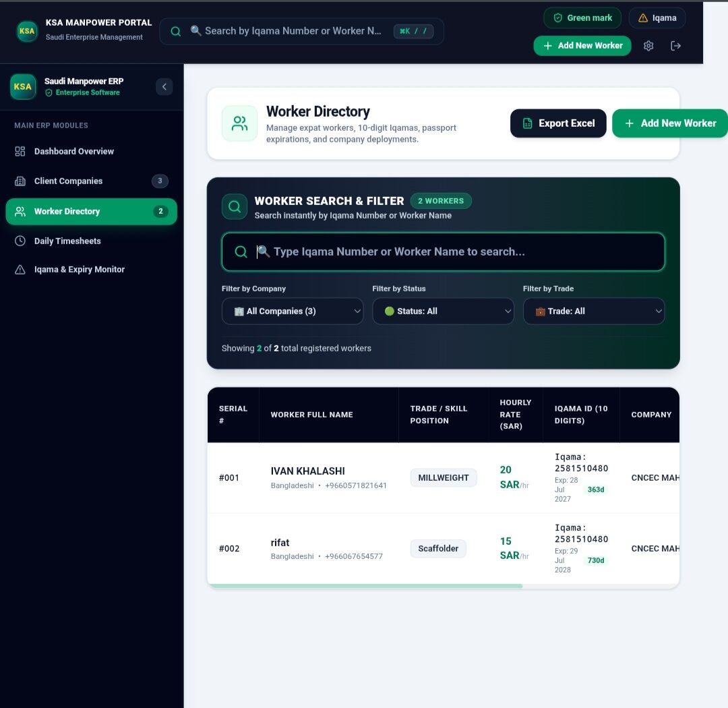The width and height of the screenshot is (728, 708).
Task: Click the search icon tile beside Worker Search title
Action: [x=235, y=207]
